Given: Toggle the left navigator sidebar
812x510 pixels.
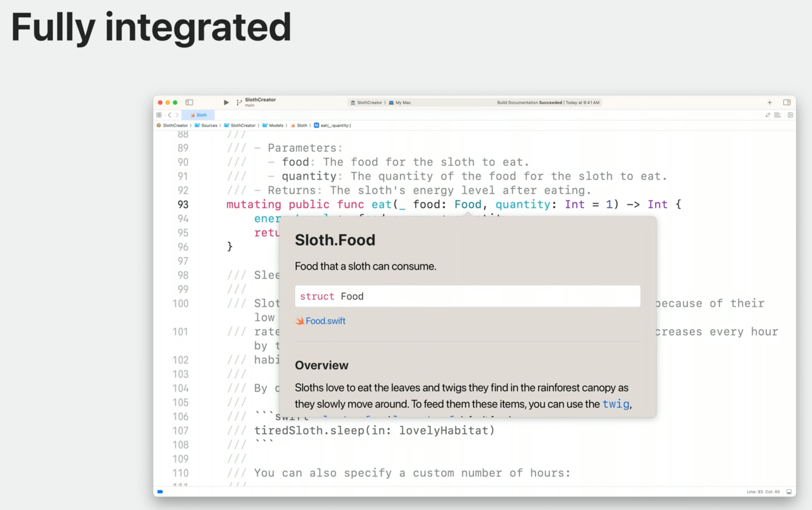Looking at the screenshot, I should pyautogui.click(x=189, y=102).
